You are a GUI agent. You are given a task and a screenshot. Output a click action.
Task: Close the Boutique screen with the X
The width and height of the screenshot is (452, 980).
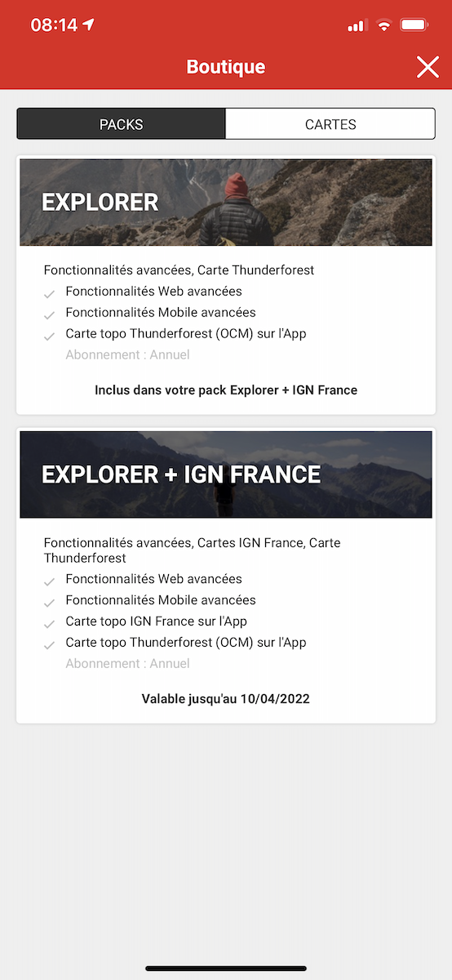coord(428,67)
